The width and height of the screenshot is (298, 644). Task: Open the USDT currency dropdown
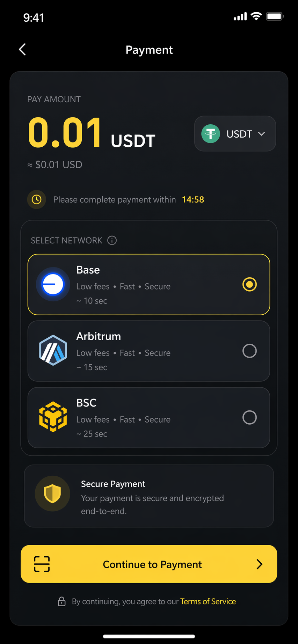click(235, 134)
